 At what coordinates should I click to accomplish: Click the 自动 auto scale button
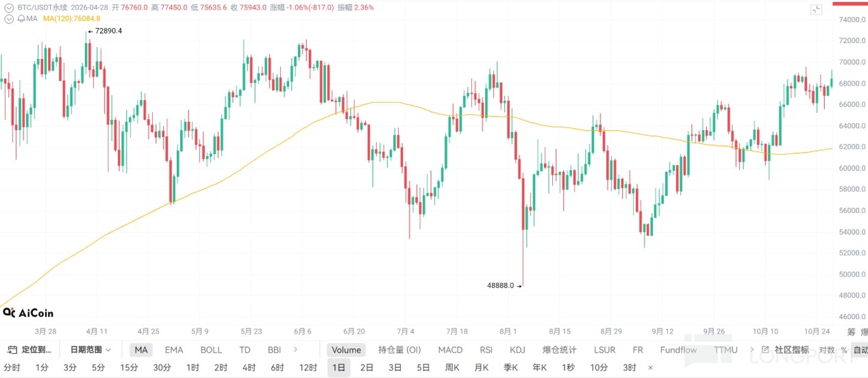pyautogui.click(x=860, y=350)
